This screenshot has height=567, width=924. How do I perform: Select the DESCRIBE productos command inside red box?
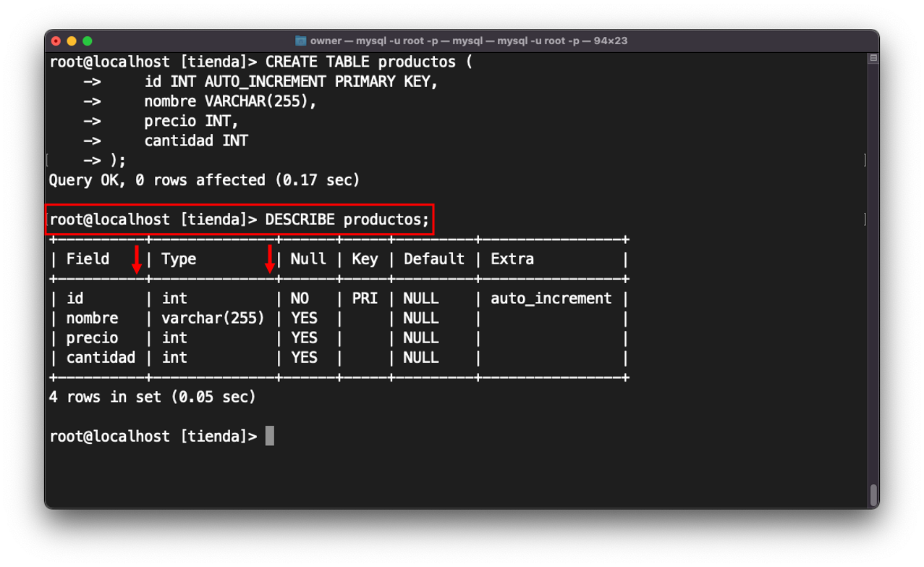[x=347, y=219]
